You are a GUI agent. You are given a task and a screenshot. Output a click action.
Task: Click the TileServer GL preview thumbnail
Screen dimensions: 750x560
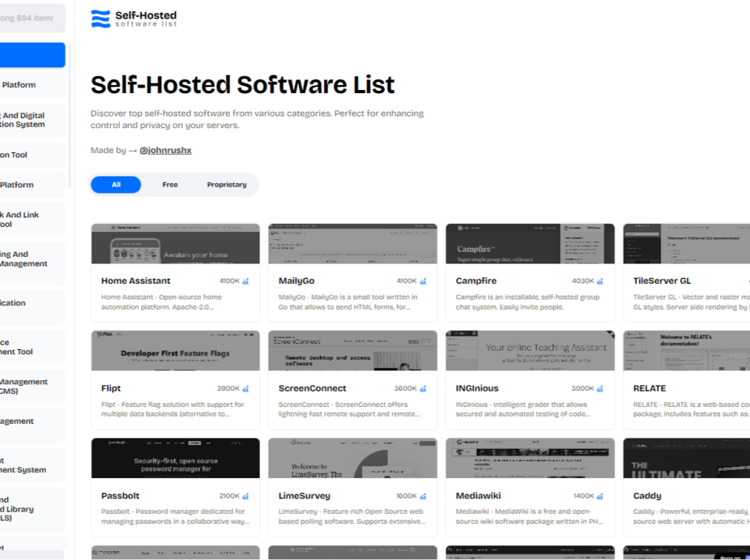(686, 244)
